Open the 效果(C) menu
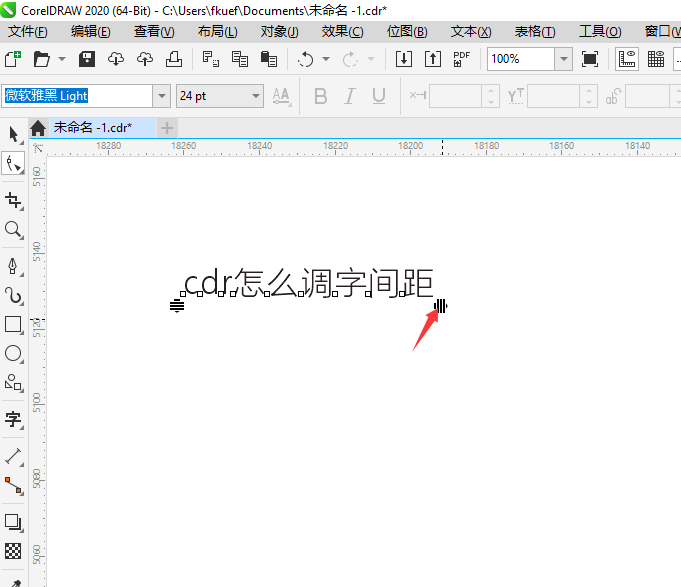This screenshot has width=681, height=587. [x=342, y=32]
